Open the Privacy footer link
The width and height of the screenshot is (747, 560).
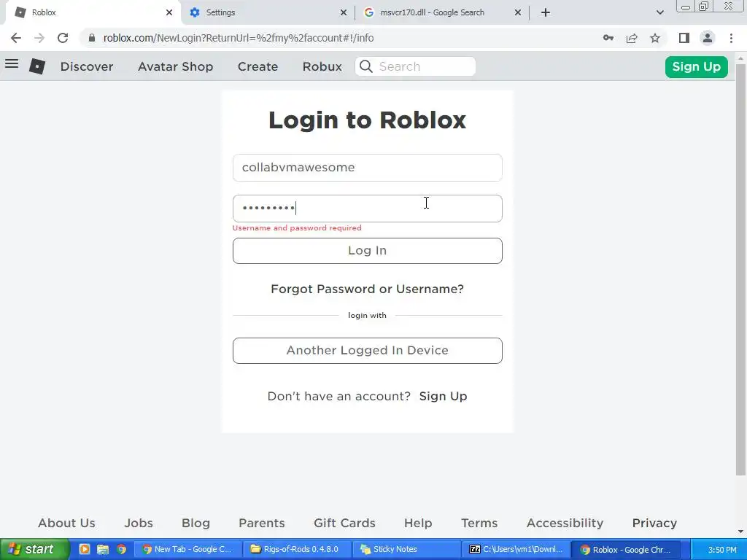[654, 523]
